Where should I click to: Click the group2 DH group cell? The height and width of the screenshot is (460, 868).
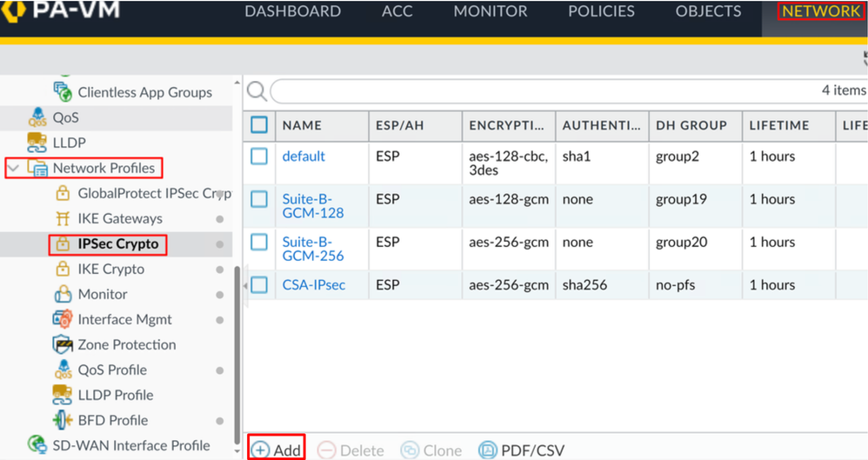click(678, 157)
